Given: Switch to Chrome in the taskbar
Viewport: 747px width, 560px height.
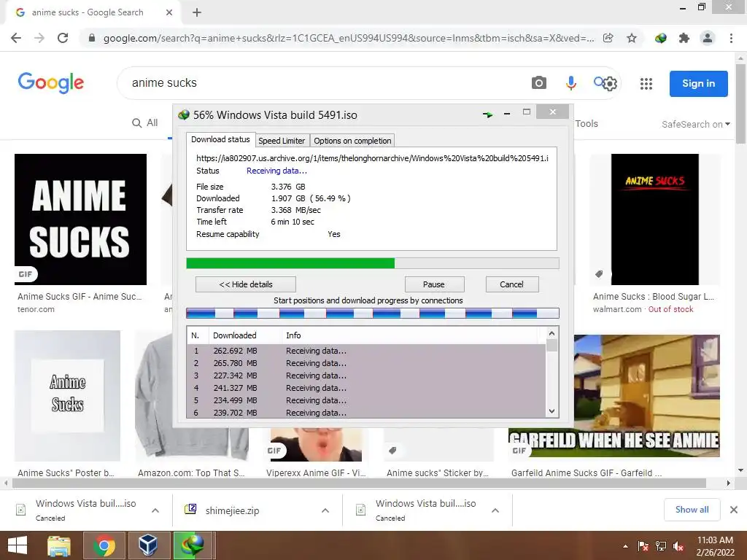Looking at the screenshot, I should (x=104, y=545).
